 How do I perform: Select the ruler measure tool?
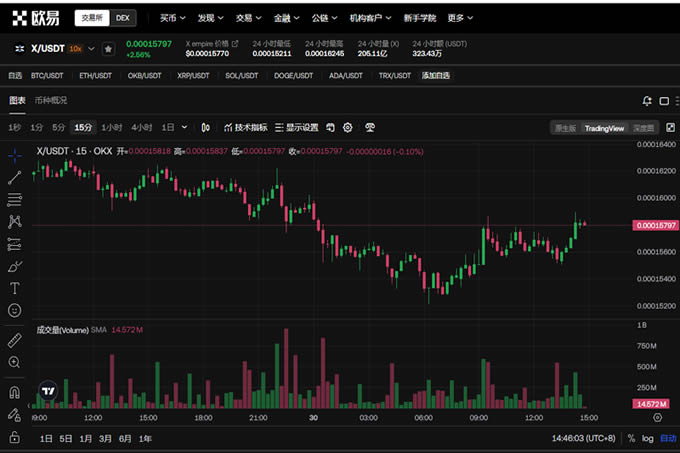point(15,340)
